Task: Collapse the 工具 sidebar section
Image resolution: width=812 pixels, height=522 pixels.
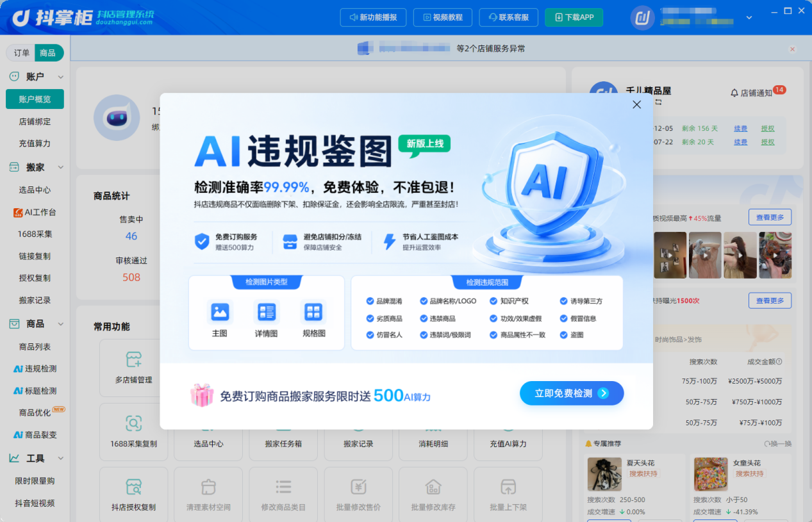Action: point(61,459)
